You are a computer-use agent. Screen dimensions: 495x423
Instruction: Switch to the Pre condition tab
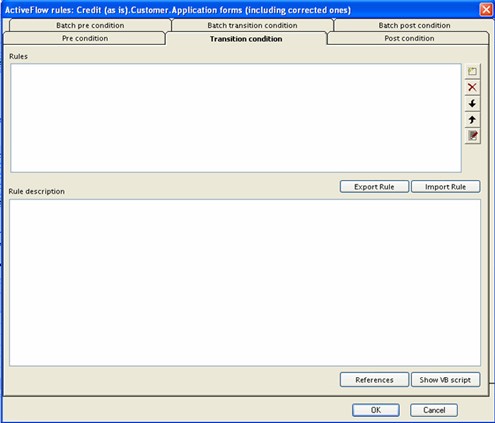(x=85, y=38)
